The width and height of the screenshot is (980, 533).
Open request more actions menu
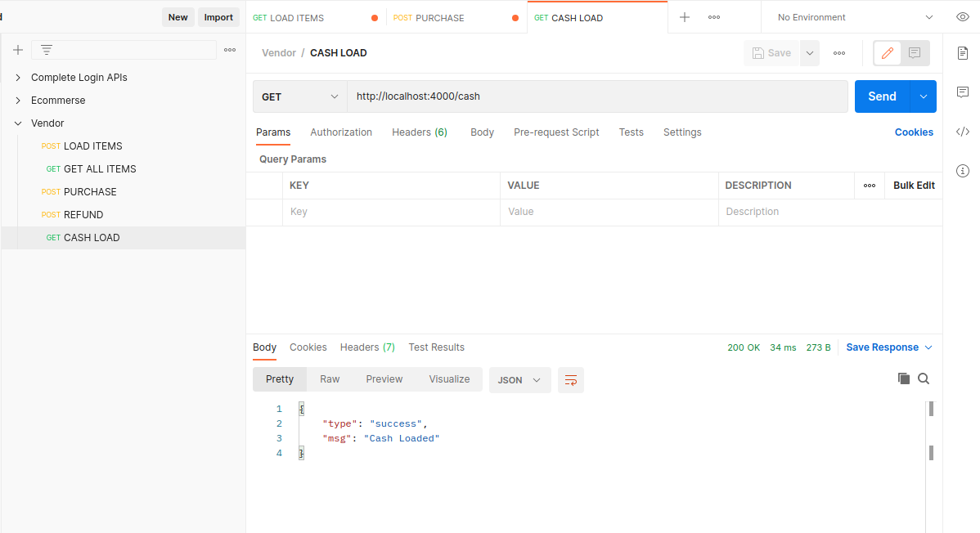coord(839,53)
